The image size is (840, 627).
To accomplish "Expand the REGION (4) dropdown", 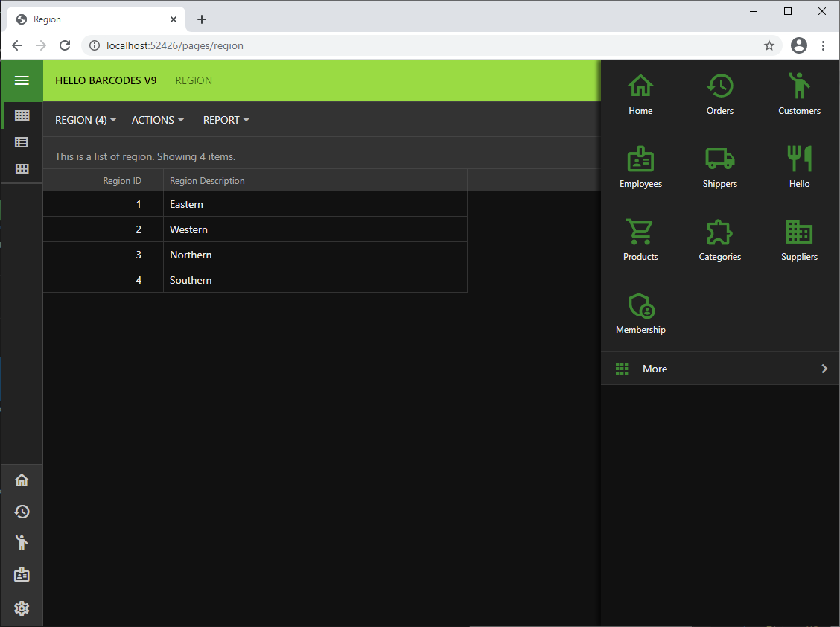I will [x=86, y=120].
